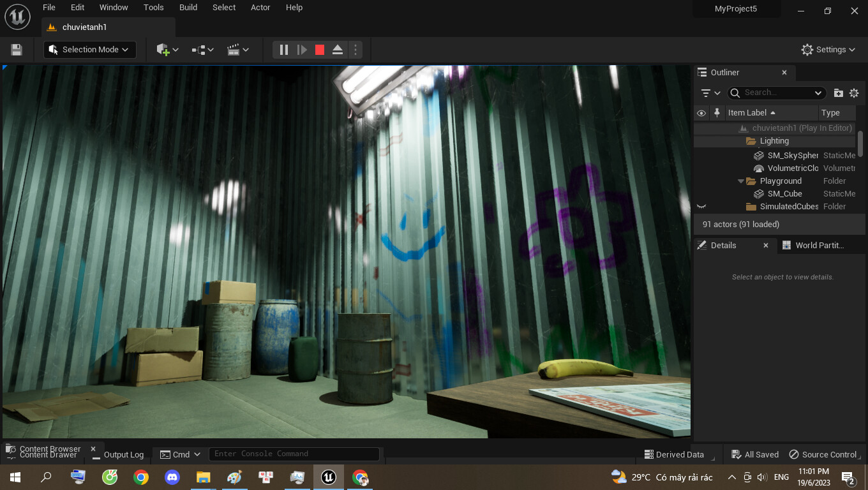Open the Window menu

click(114, 8)
